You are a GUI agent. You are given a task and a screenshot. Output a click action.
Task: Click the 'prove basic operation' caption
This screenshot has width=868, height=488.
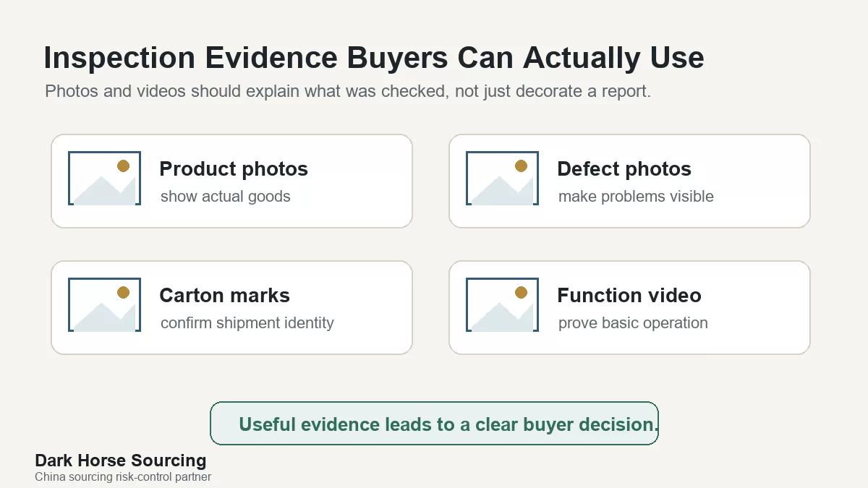[x=633, y=323]
